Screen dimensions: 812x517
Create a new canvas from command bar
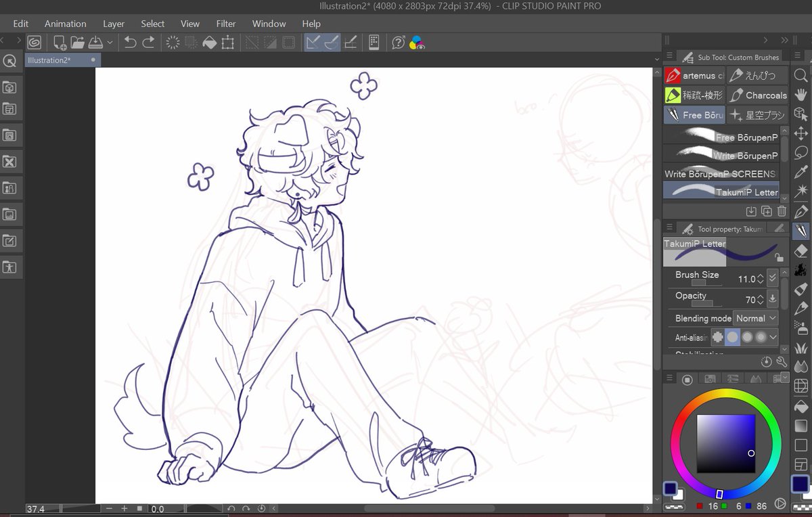pyautogui.click(x=60, y=43)
